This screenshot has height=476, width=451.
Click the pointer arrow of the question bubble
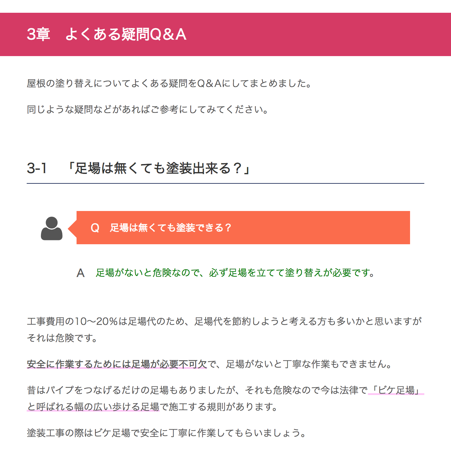[72, 229]
